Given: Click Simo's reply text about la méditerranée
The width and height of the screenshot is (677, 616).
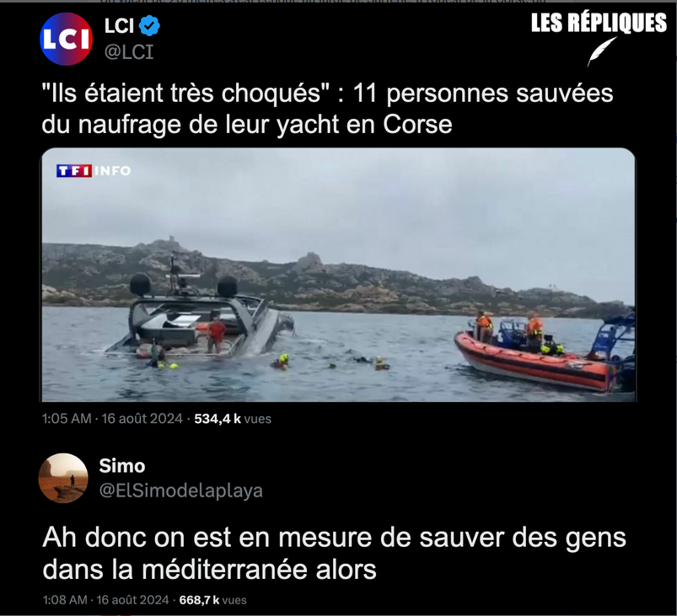Looking at the screenshot, I should [x=334, y=554].
